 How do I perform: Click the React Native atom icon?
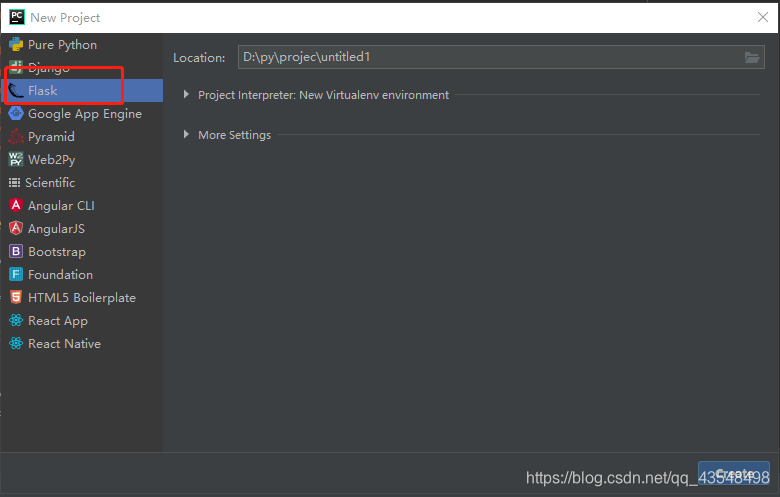pyautogui.click(x=16, y=343)
